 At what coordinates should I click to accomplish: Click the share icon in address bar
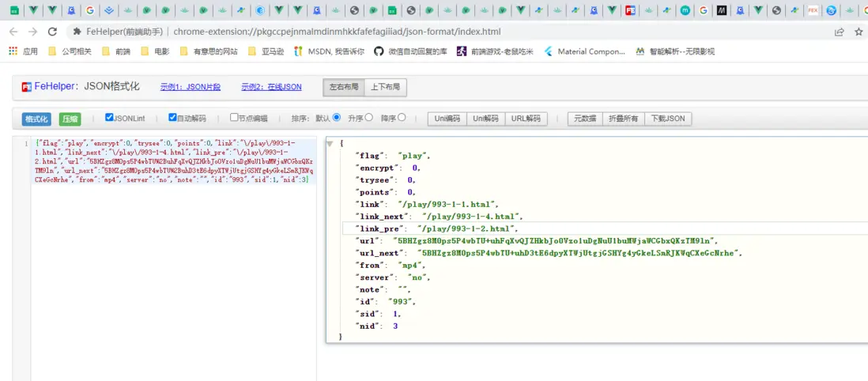click(x=839, y=32)
